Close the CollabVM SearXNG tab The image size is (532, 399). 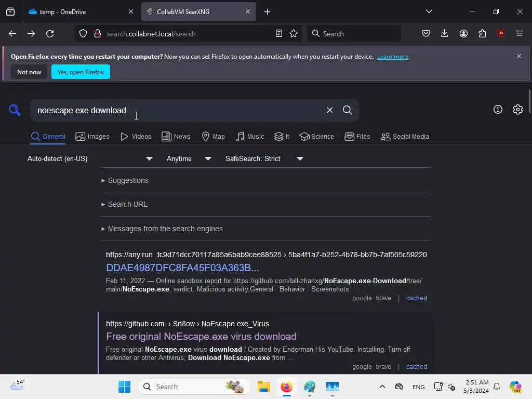click(248, 12)
